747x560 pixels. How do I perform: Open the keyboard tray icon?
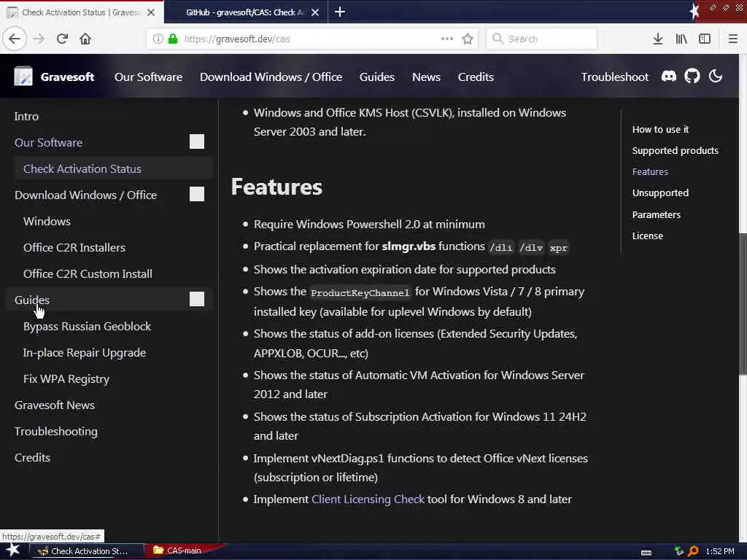point(646,552)
